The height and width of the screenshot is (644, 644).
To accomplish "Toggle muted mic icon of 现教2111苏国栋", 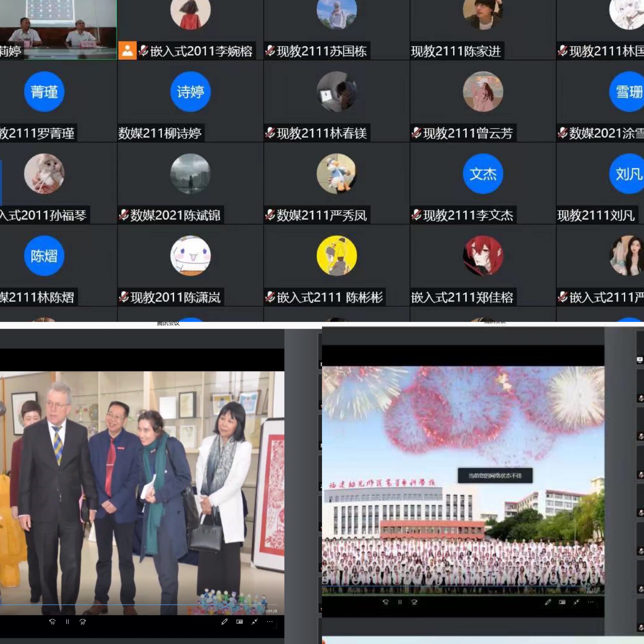I will tap(270, 51).
